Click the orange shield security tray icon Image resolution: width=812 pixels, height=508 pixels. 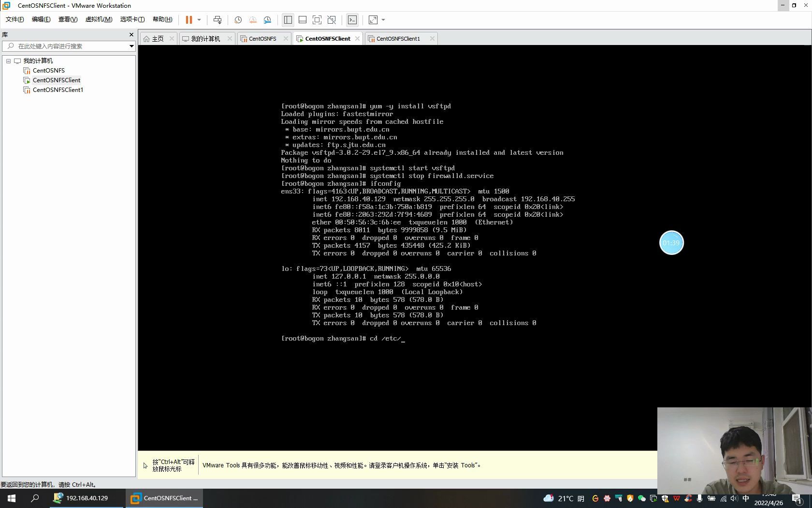click(x=630, y=498)
